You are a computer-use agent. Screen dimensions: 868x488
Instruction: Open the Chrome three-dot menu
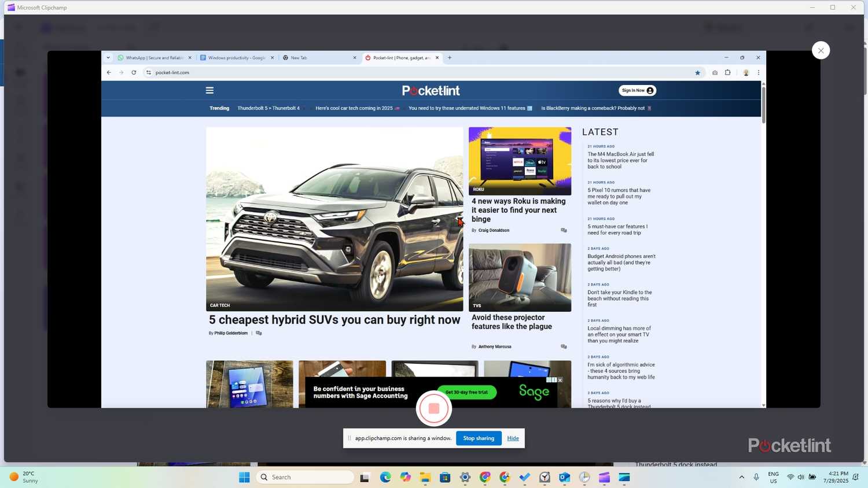759,72
